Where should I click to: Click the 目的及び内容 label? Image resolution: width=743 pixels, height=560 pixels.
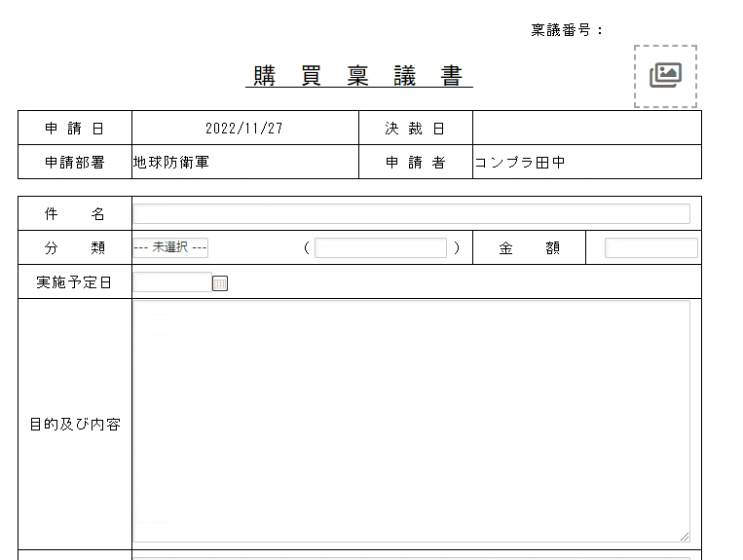(75, 424)
